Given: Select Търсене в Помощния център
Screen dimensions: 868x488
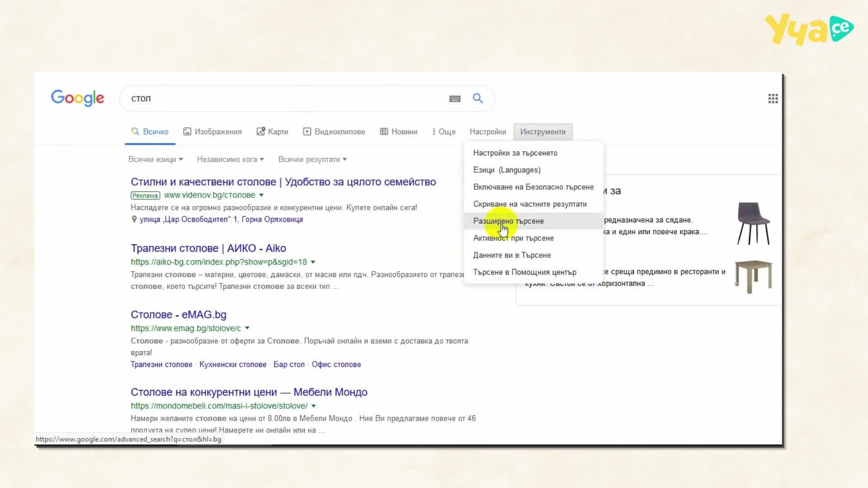Looking at the screenshot, I should [x=533, y=272].
